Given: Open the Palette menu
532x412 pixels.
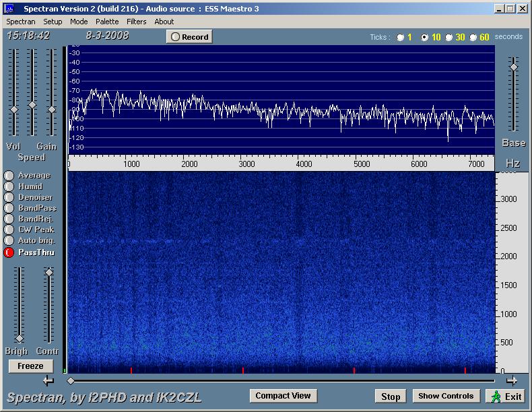Looking at the screenshot, I should tap(107, 22).
